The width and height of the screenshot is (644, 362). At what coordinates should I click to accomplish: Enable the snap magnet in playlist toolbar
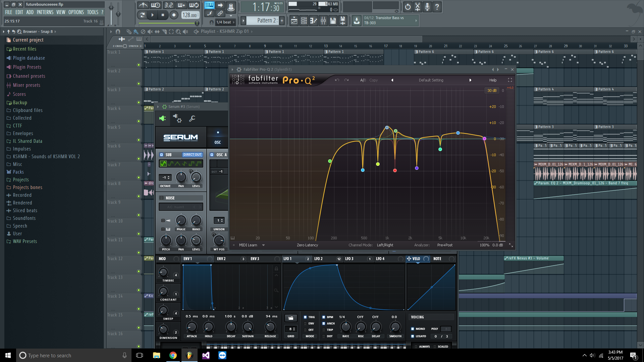[x=118, y=32]
